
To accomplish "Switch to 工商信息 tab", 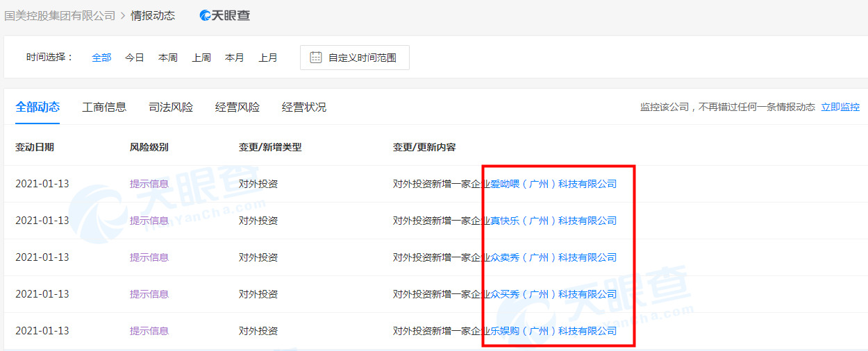I will click(x=104, y=107).
